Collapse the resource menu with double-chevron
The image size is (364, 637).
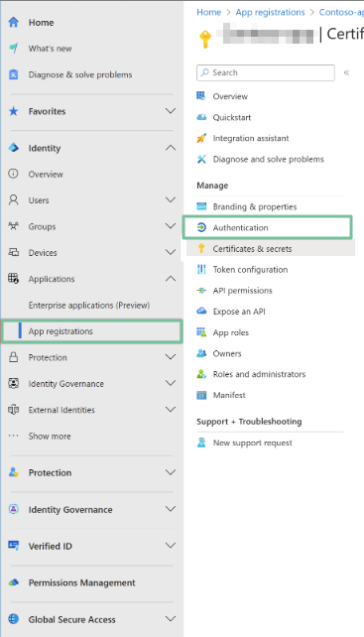coord(346,72)
